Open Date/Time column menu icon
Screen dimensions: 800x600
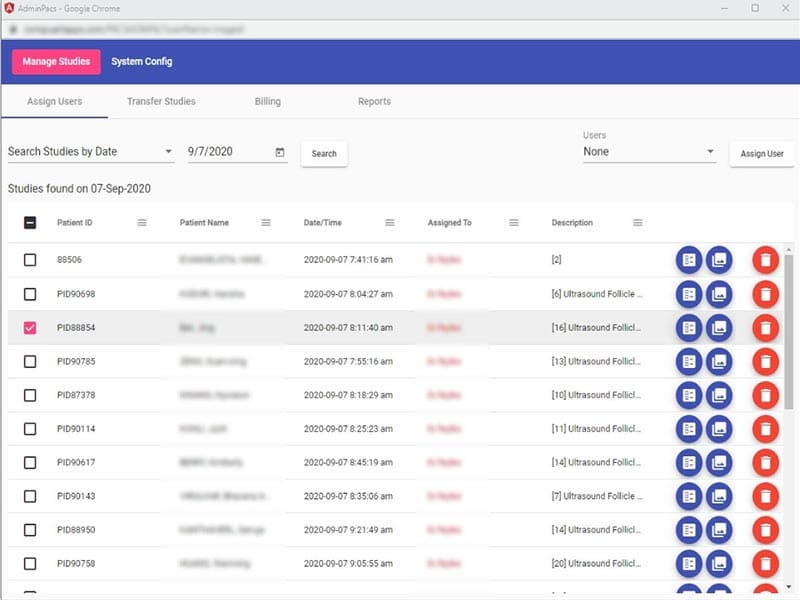point(390,222)
